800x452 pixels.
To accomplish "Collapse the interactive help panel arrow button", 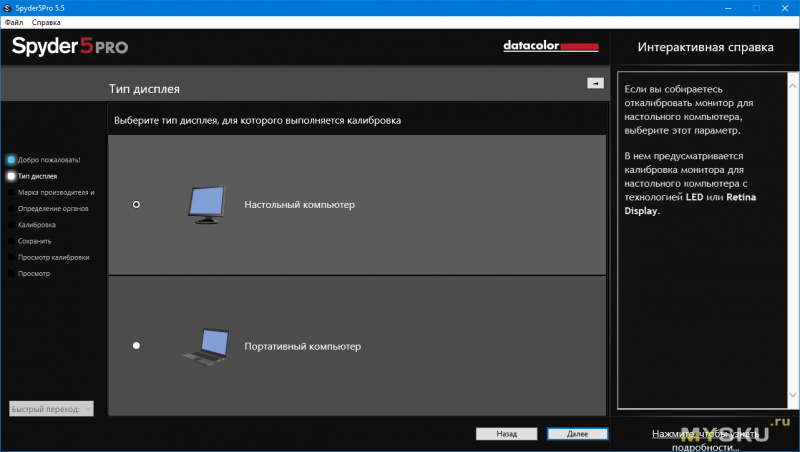I will pos(595,83).
